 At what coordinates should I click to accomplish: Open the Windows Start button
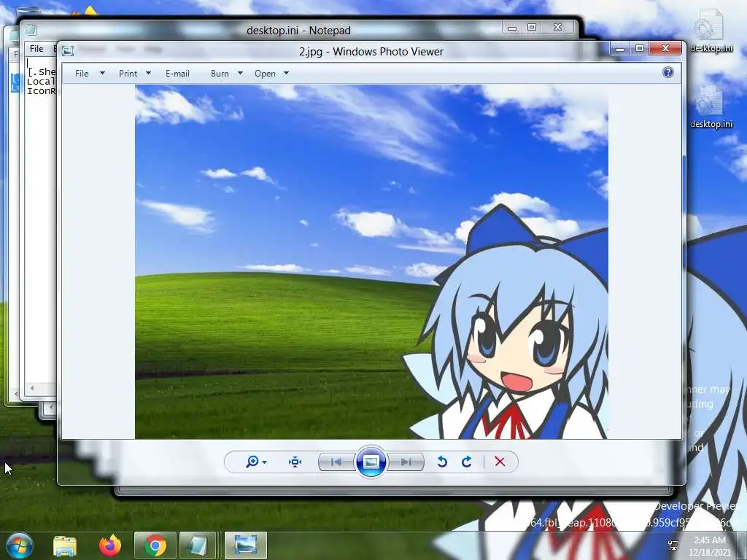20,545
